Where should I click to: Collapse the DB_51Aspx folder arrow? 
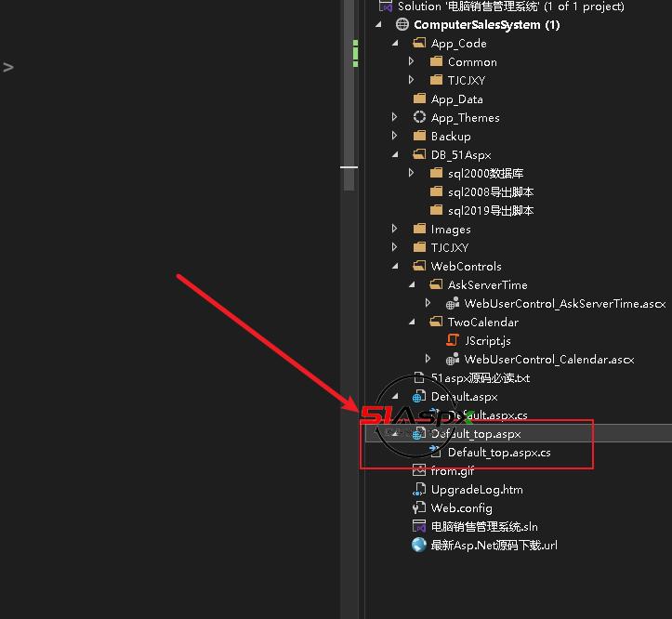(395, 154)
